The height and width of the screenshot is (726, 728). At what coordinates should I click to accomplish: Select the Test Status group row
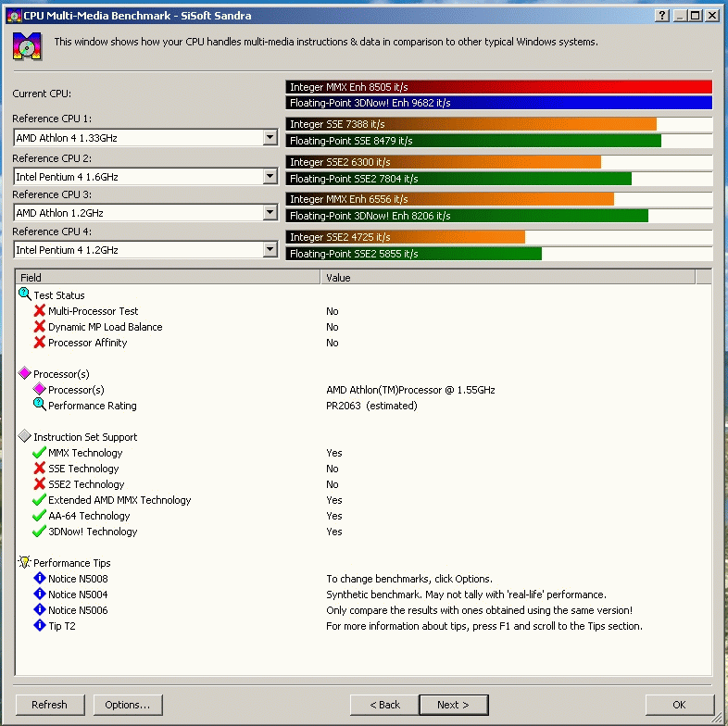click(59, 295)
